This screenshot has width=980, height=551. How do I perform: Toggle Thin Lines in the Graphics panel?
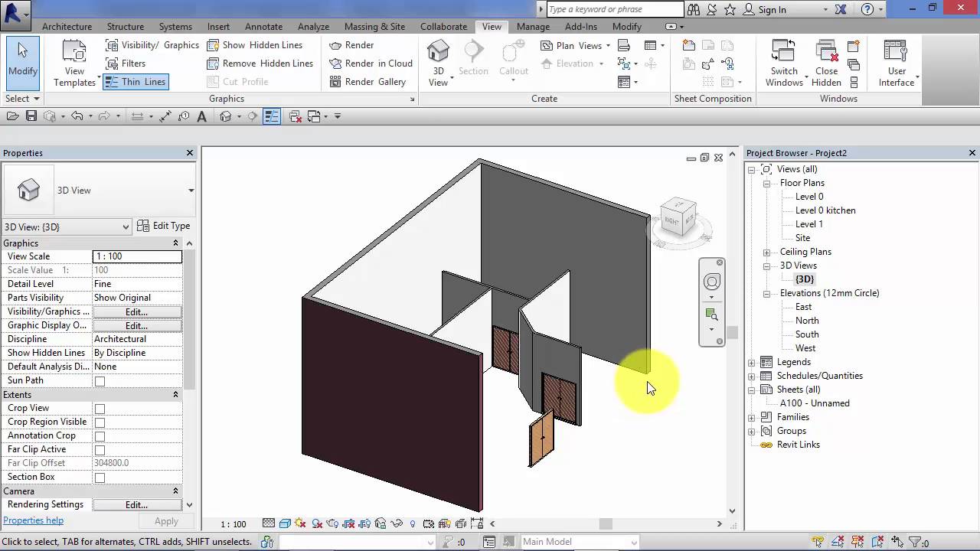134,82
